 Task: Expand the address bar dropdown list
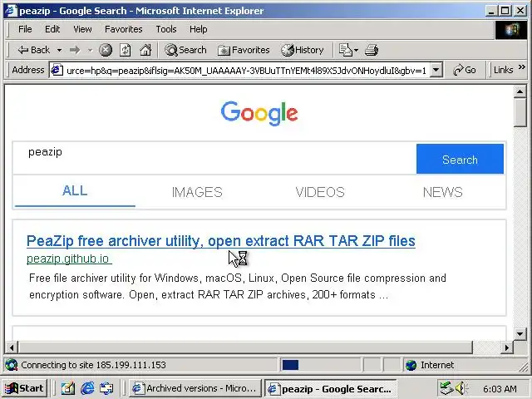(x=436, y=70)
